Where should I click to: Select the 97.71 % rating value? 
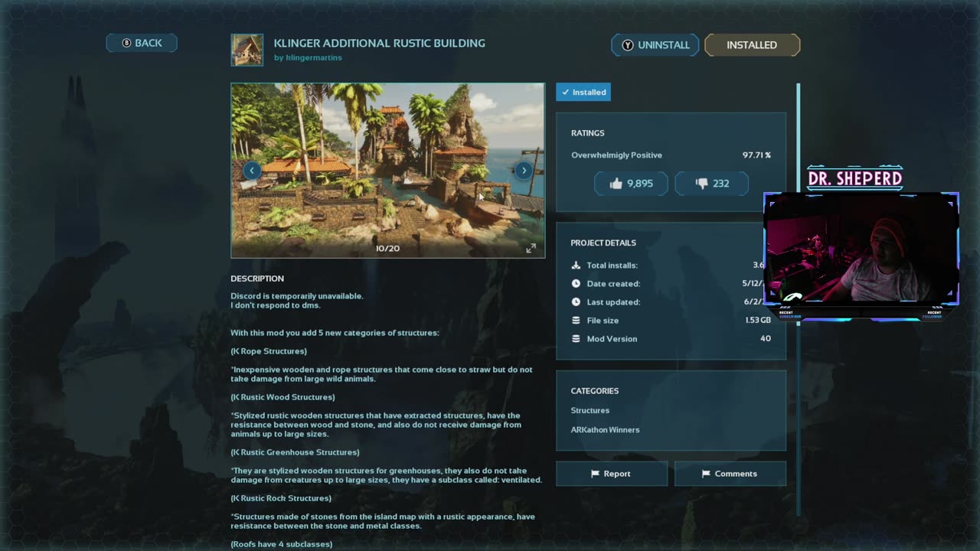tap(756, 155)
